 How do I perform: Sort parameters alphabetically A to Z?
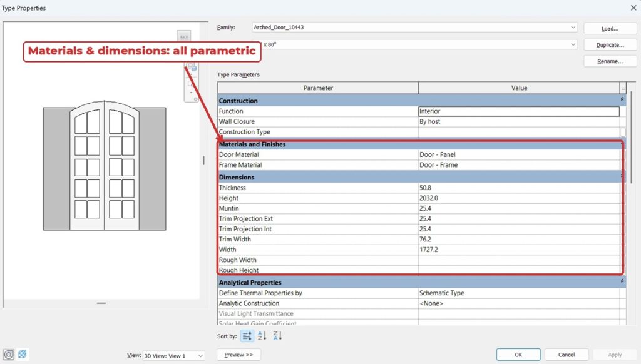[x=262, y=336]
